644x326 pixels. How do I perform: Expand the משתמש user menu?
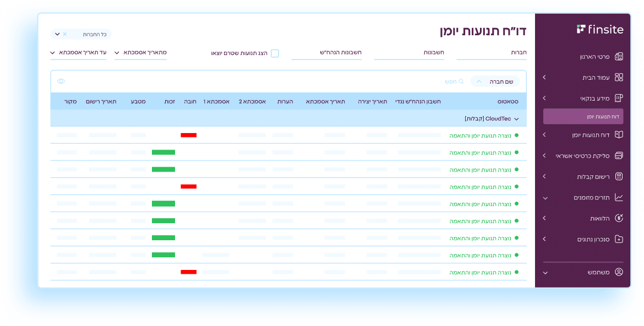(x=545, y=272)
